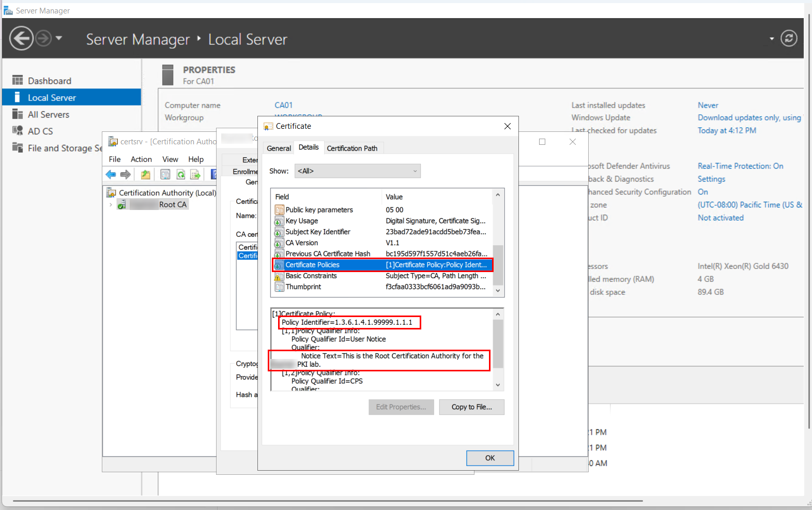The image size is (812, 510).
Task: Click the warning icon beside Basic Constraints
Action: click(279, 276)
